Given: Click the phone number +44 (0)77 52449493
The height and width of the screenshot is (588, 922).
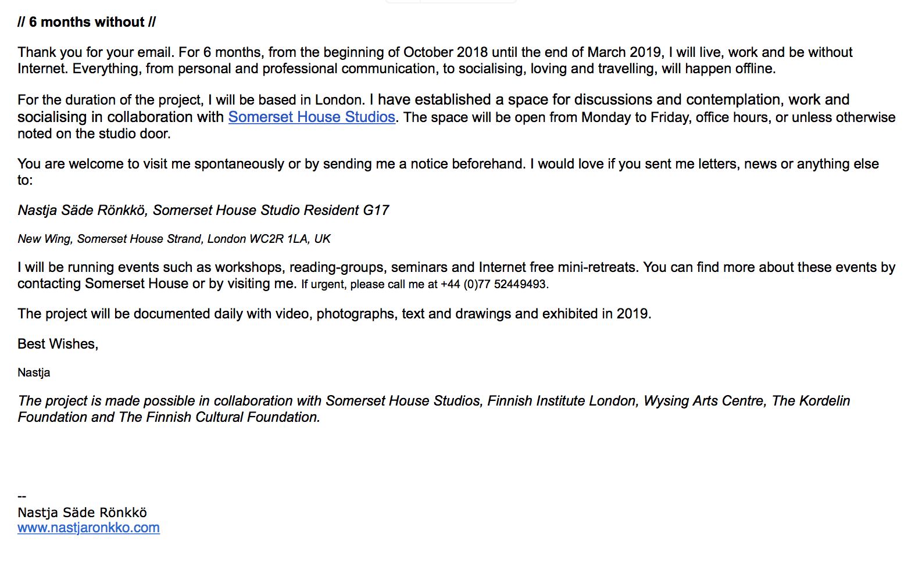Looking at the screenshot, I should (494, 284).
